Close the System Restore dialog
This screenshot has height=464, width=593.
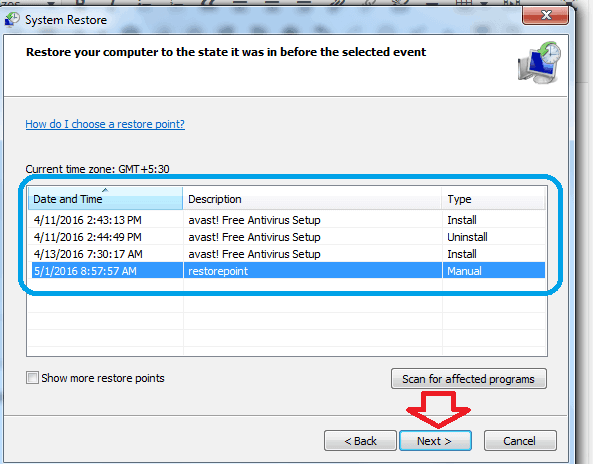point(545,15)
